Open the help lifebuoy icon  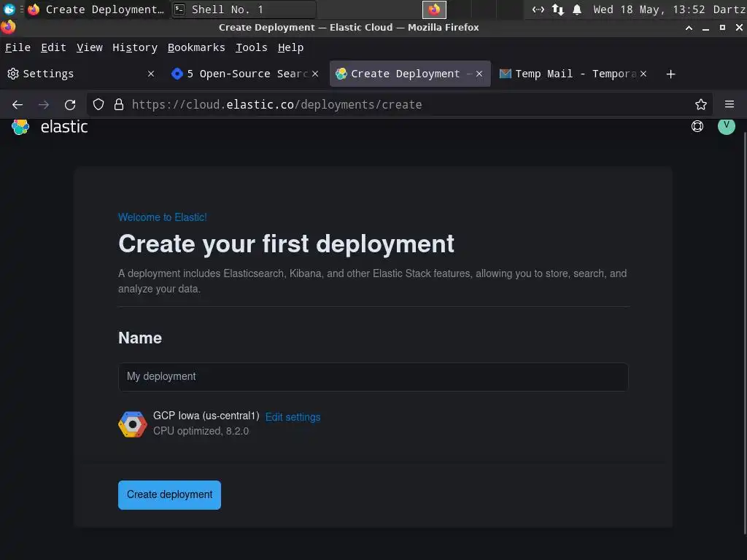pos(697,126)
